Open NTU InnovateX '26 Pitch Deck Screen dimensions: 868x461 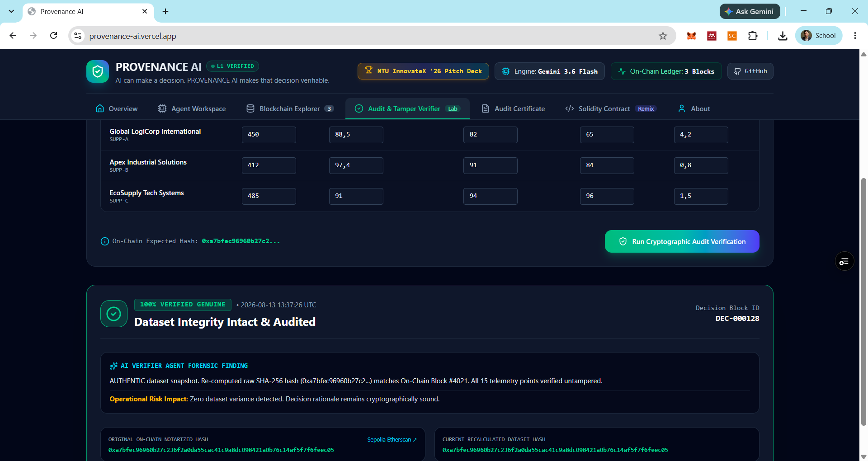[423, 71]
